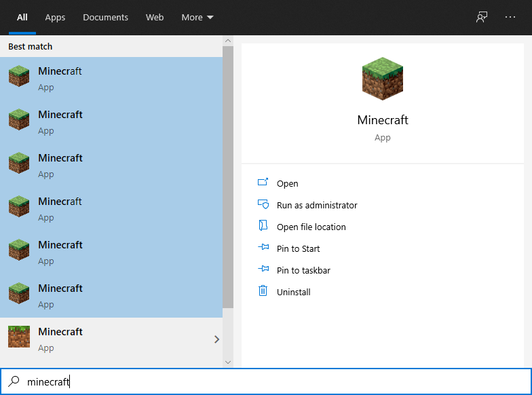Viewport: 532px width, 395px height.
Task: Open the Documents search tab
Action: pos(106,18)
